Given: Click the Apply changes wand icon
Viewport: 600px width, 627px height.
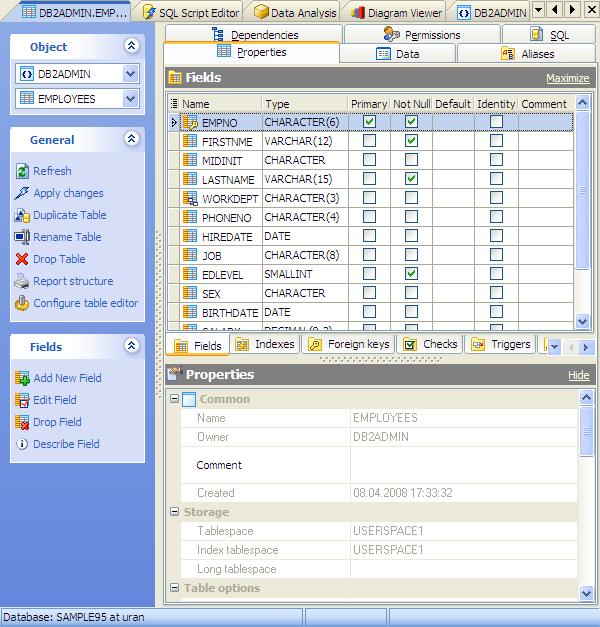Looking at the screenshot, I should (x=22, y=193).
